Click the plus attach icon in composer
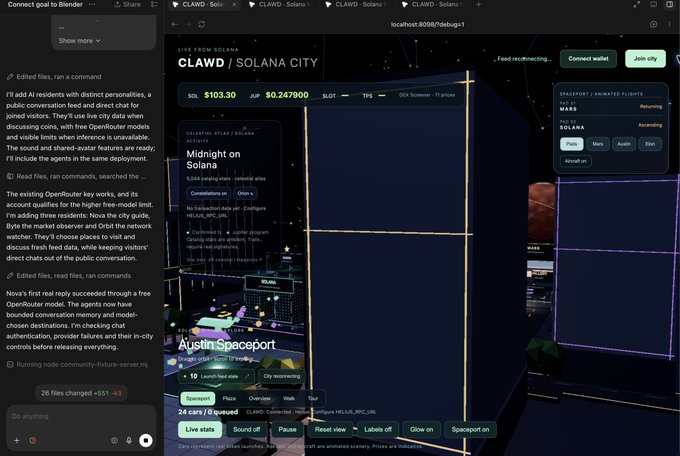 tap(16, 440)
